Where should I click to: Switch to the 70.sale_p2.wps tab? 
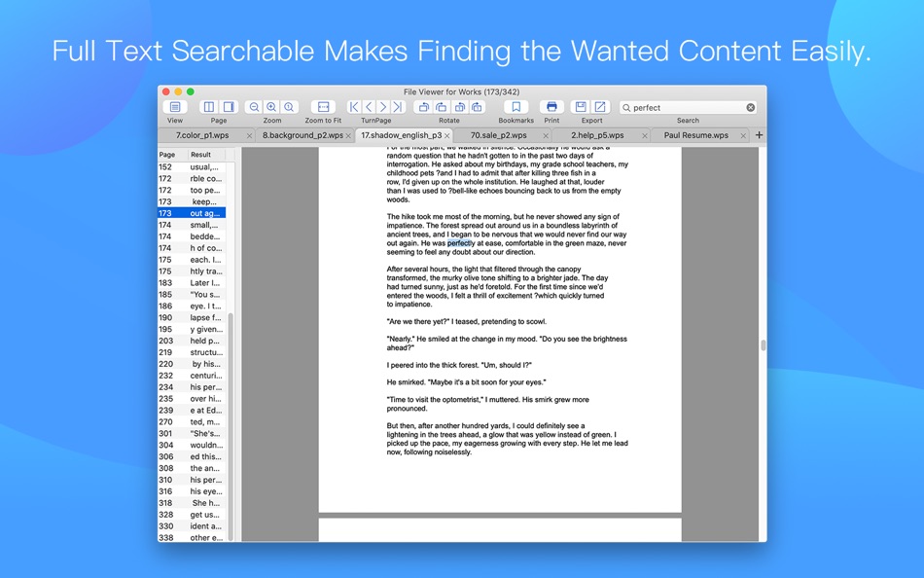[x=499, y=135]
